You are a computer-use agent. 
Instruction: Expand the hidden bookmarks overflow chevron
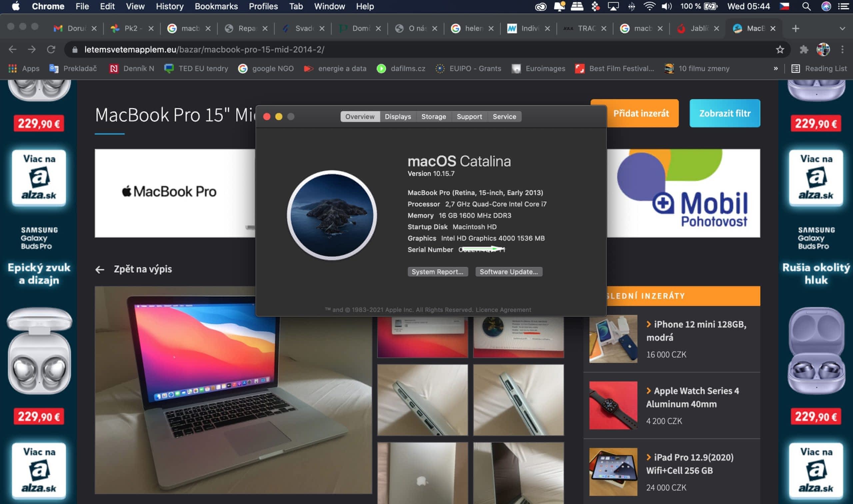click(775, 69)
